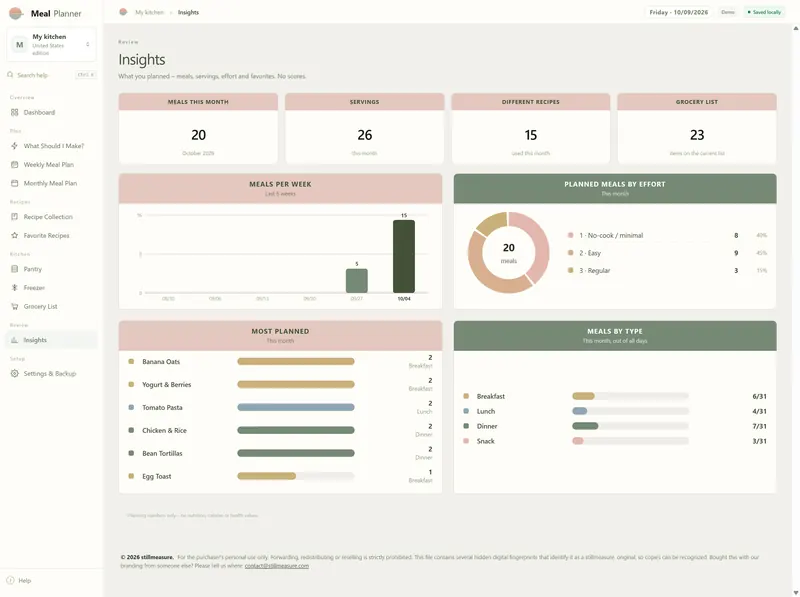The height and width of the screenshot is (597, 800).
Task: Click the What Should I Make bolt icon
Action: 14,146
